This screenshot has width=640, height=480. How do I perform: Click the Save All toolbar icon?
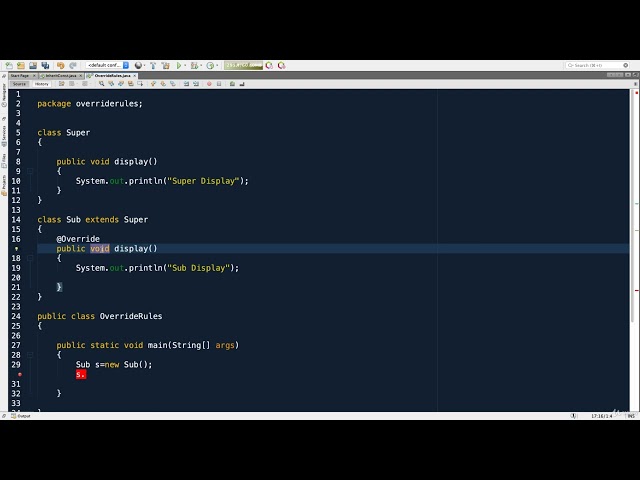coord(45,65)
